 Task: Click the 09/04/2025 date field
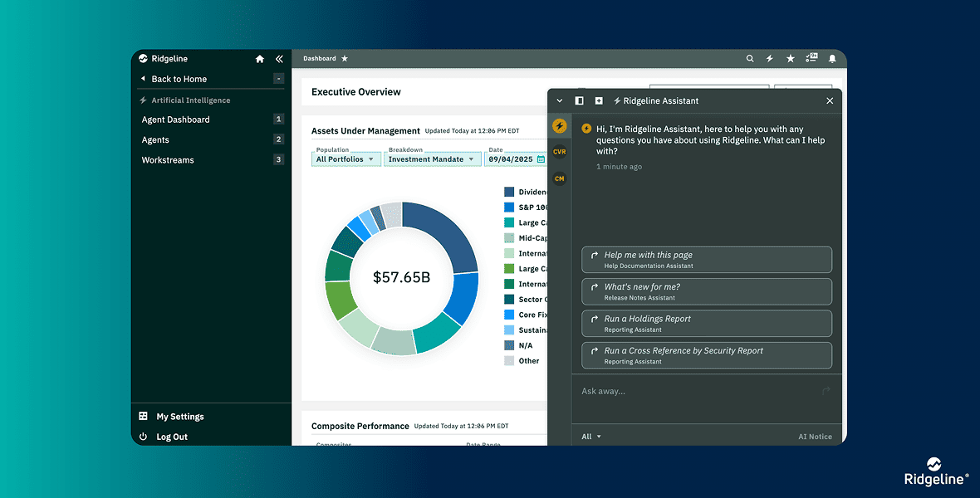[x=517, y=159]
